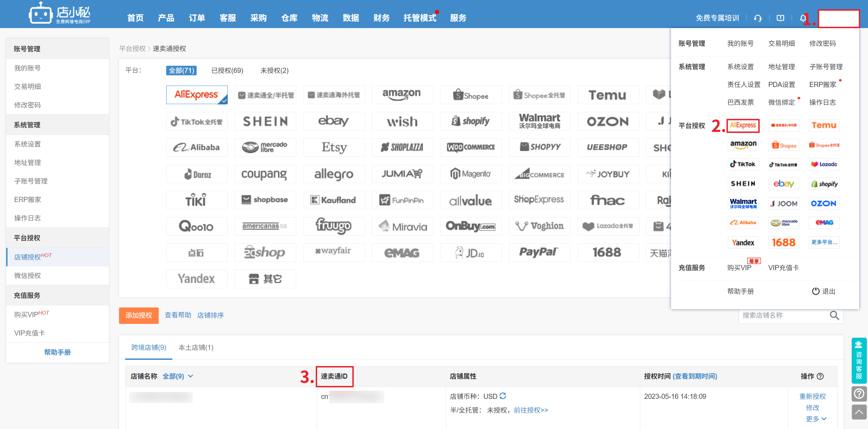Viewport: 868px width, 429px height.
Task: Switch to the 本土店铺(1) tab
Action: (196, 348)
